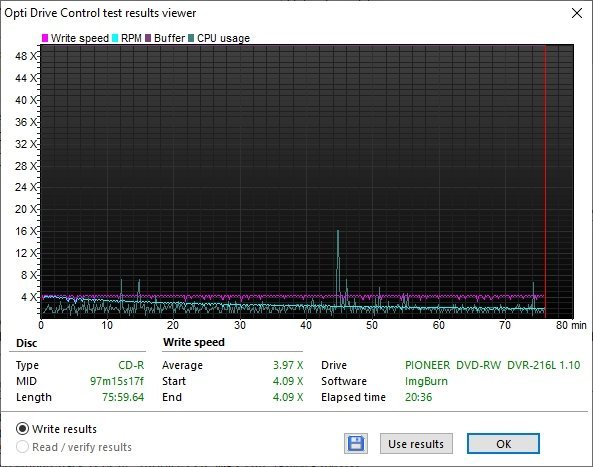This screenshot has height=467, width=593.
Task: Select Read / verify results radio button
Action: pyautogui.click(x=22, y=447)
